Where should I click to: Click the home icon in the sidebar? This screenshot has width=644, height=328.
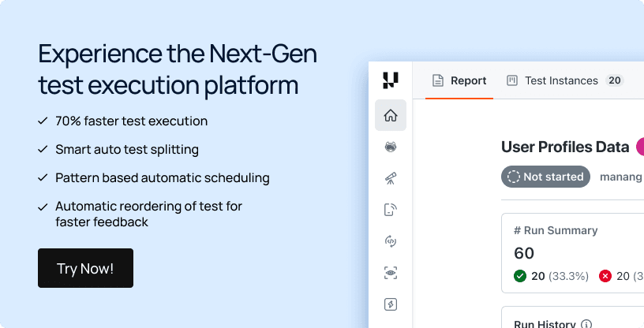pyautogui.click(x=391, y=115)
